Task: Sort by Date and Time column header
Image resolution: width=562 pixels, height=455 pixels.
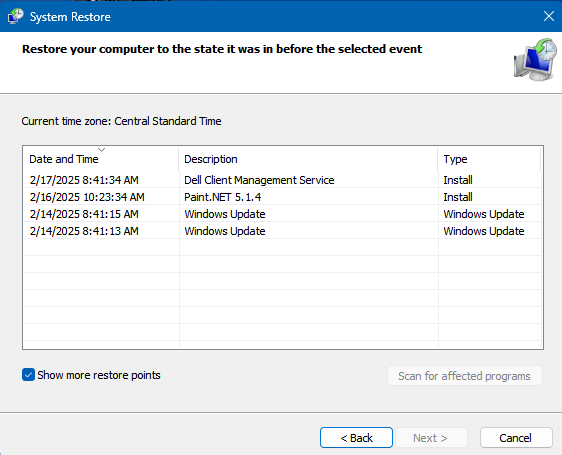Action: [x=101, y=159]
